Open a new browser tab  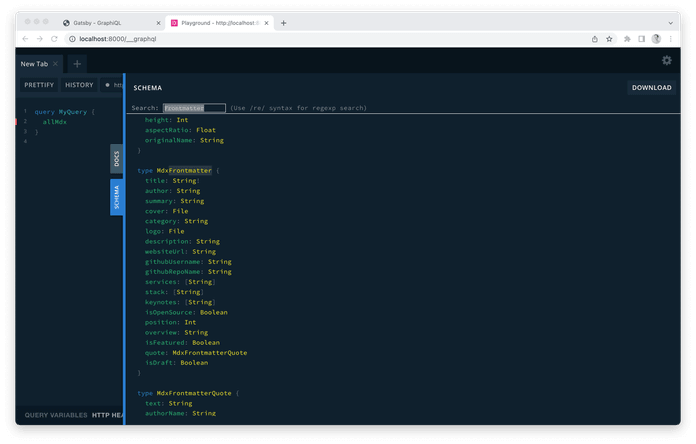point(284,22)
